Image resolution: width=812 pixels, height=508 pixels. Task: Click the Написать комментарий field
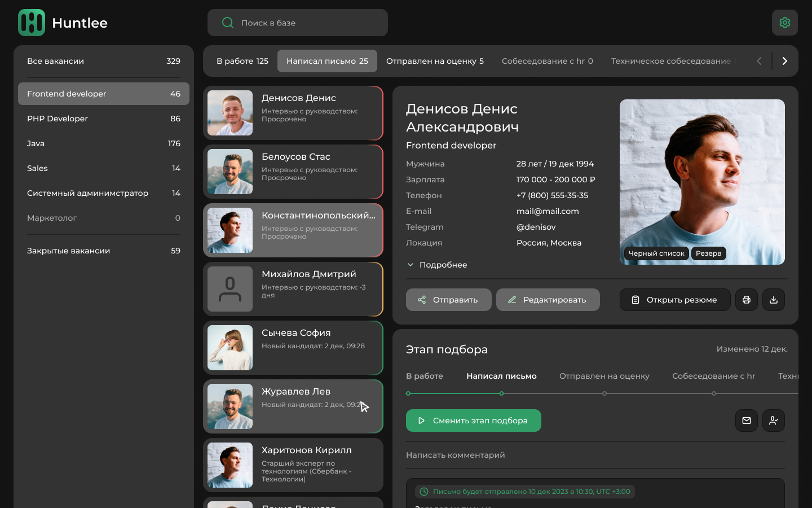pyautogui.click(x=595, y=455)
